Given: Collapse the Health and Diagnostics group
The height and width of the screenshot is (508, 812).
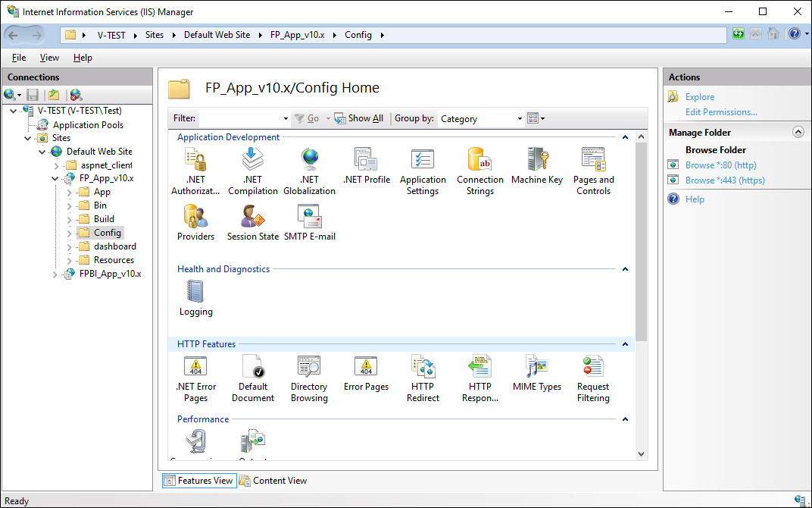Looking at the screenshot, I should [x=625, y=269].
